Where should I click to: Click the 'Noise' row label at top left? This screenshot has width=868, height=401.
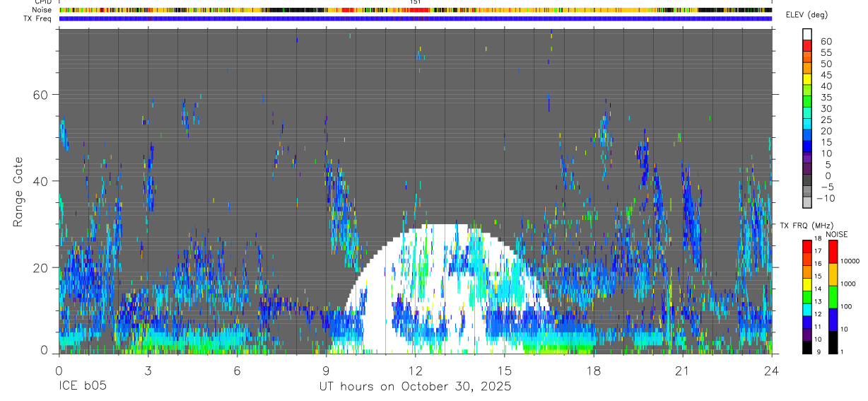tap(42, 10)
